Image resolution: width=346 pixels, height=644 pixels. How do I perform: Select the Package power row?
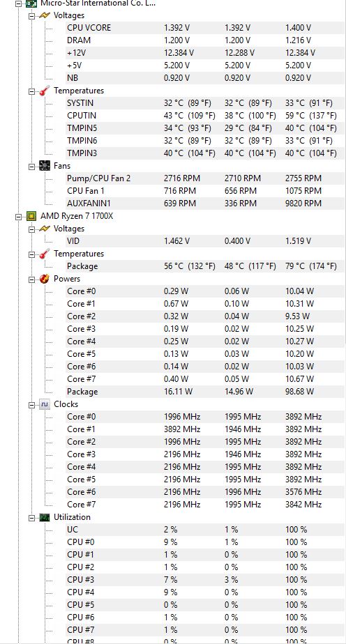tap(204, 392)
